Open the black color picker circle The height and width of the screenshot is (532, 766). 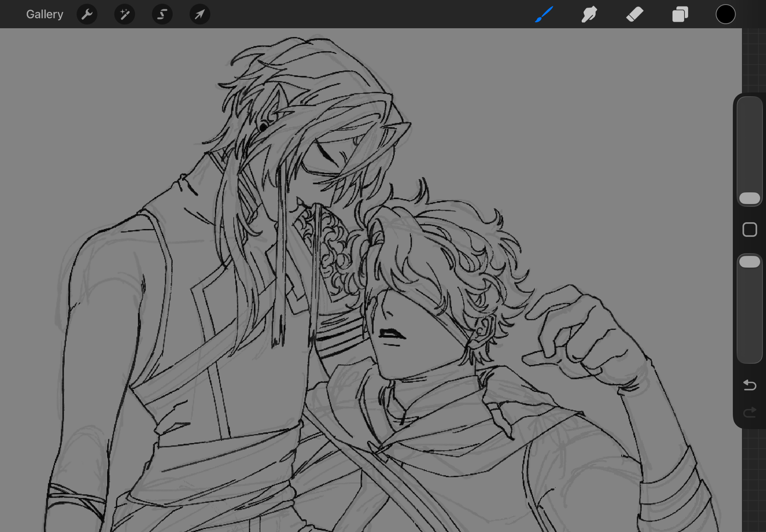(725, 15)
